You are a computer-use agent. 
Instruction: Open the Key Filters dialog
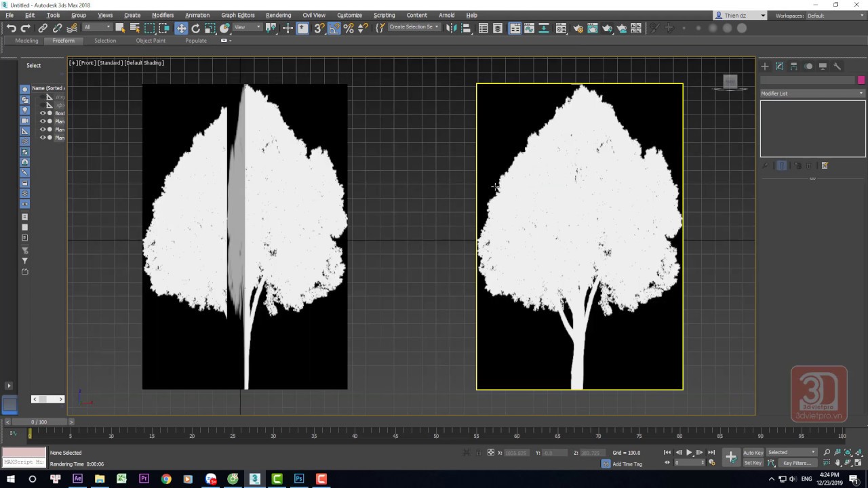pos(797,463)
